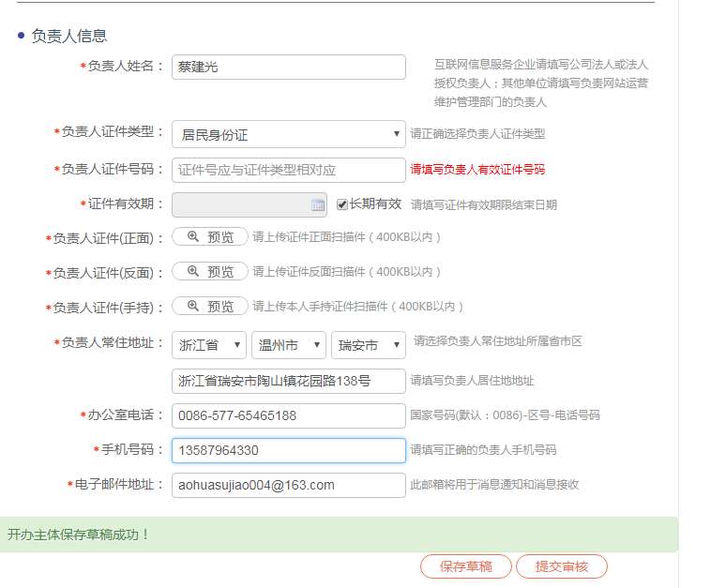Click the name field containing 蔡建光
The height and width of the screenshot is (588, 726).
tap(288, 67)
